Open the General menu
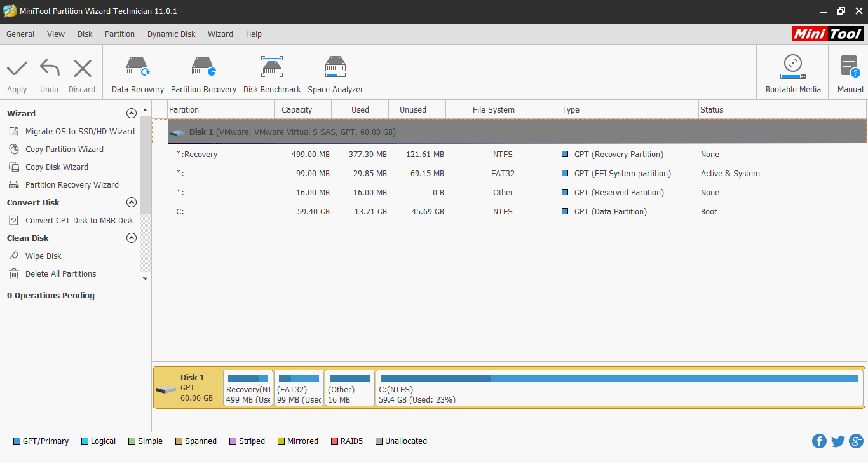The height and width of the screenshot is (463, 868). coord(20,34)
